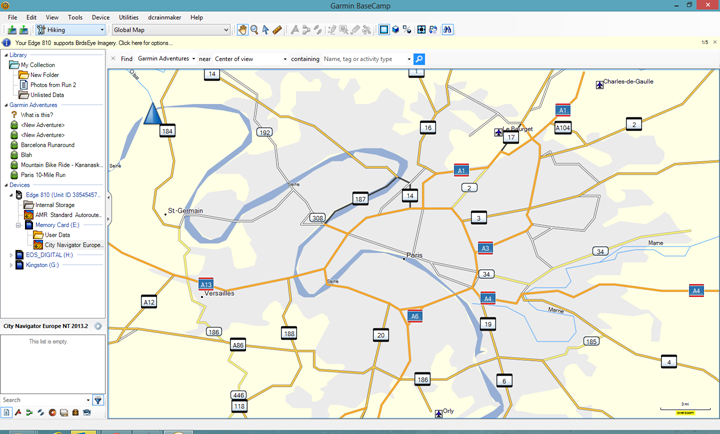Click the Name, tag or activity type field
Screen dimensions: 720x434
point(364,59)
